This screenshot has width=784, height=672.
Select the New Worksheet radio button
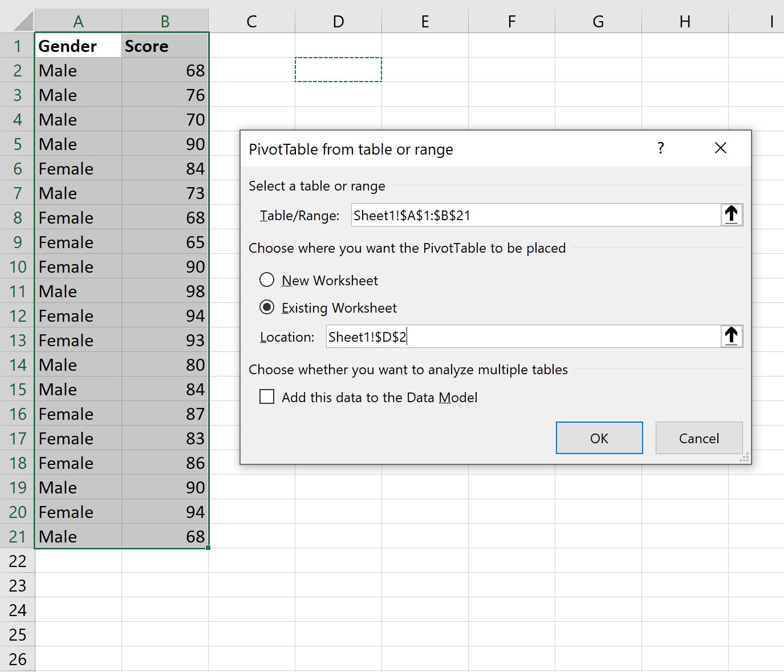[x=267, y=280]
